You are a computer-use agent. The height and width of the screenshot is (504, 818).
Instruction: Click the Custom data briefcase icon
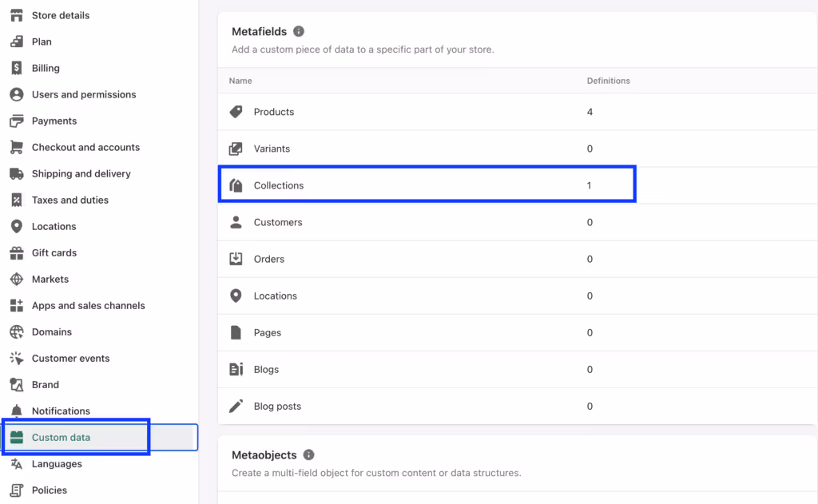tap(17, 437)
